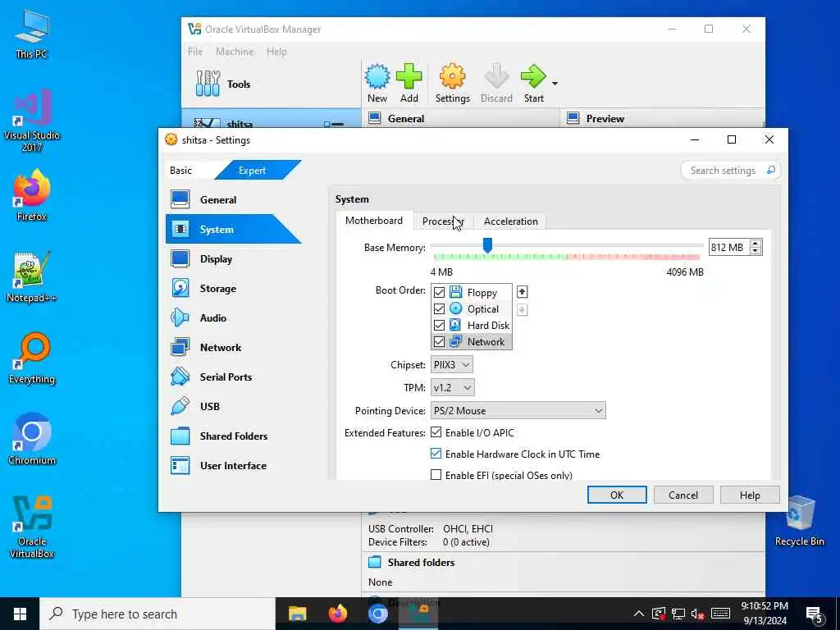The image size is (840, 630).
Task: Click Base Memory 812 MB value field
Action: tap(729, 247)
